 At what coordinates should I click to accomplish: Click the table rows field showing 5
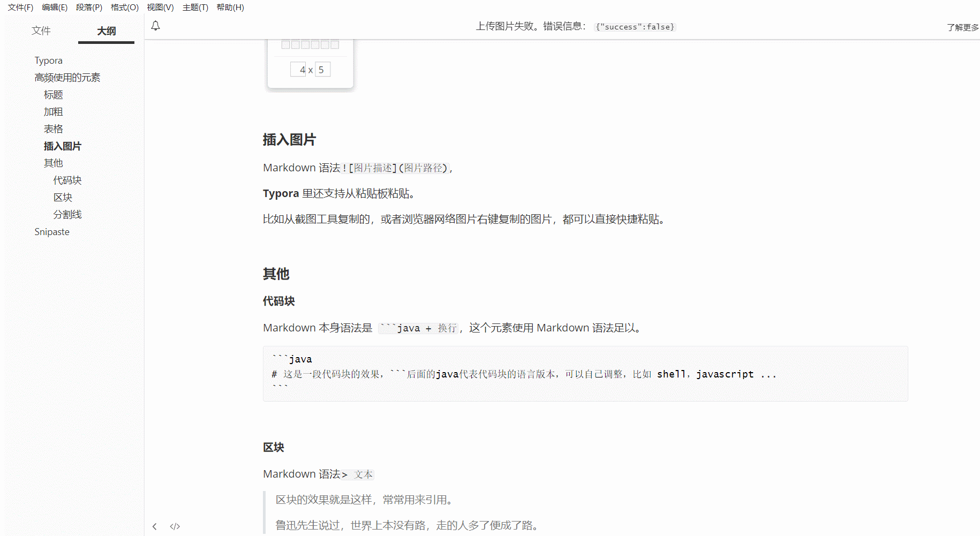click(322, 70)
